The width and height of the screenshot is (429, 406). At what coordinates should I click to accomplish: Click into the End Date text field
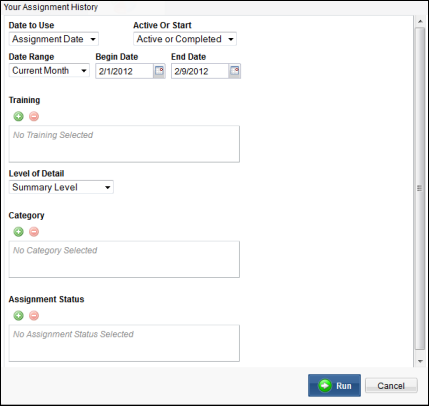(200, 71)
